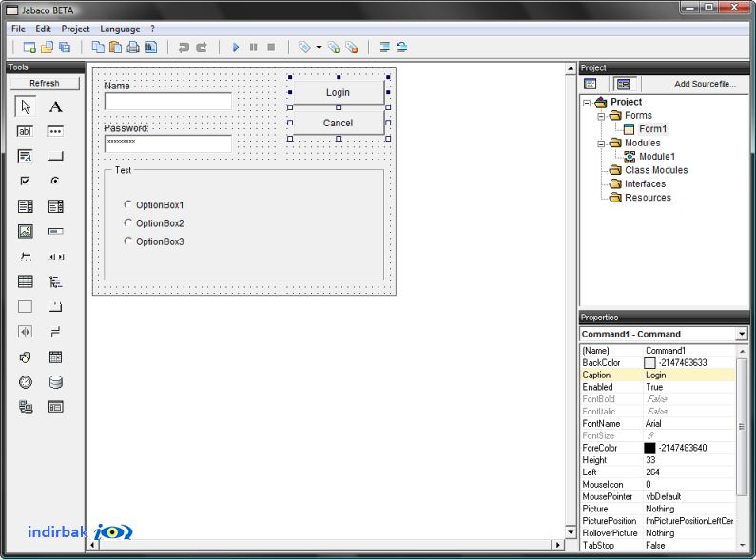Click the Password field on form
Image resolution: width=756 pixels, height=559 pixels.
point(167,144)
